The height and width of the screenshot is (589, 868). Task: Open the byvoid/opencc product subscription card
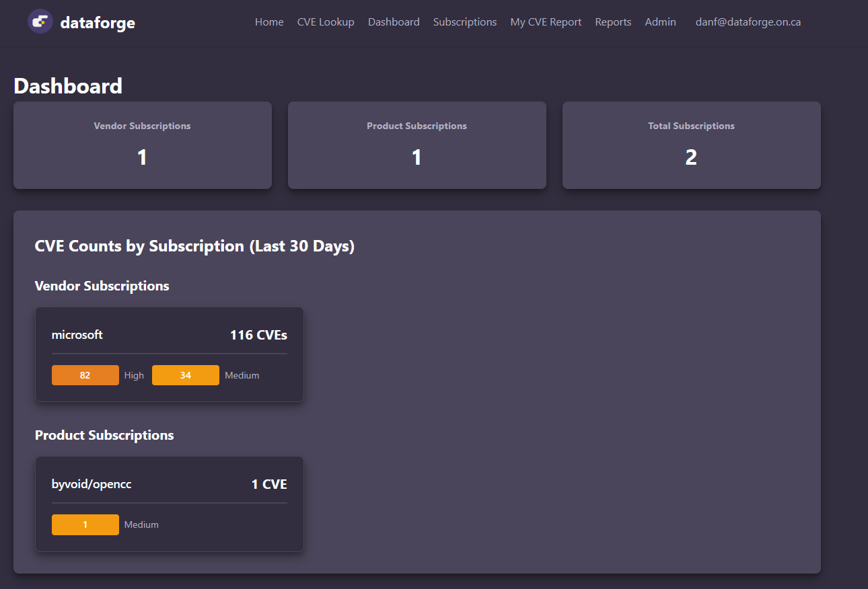pyautogui.click(x=169, y=504)
